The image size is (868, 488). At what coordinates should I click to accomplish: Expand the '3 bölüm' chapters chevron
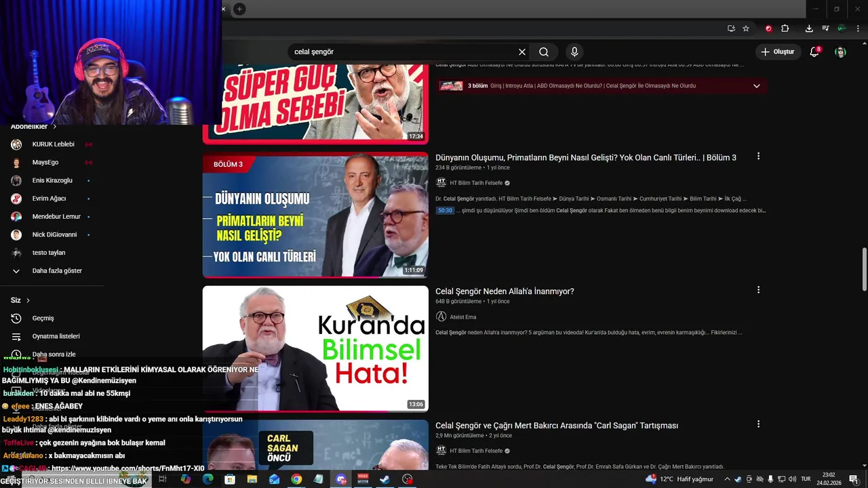tap(757, 86)
